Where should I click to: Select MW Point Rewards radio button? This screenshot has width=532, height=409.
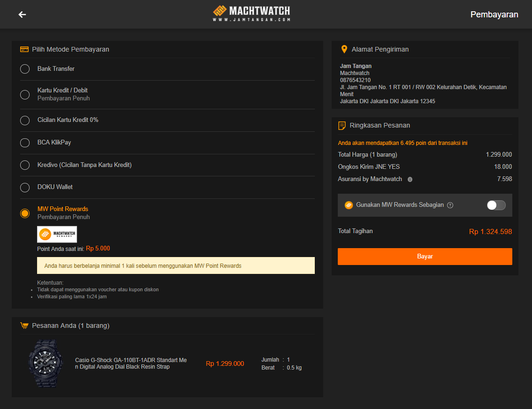[25, 213]
